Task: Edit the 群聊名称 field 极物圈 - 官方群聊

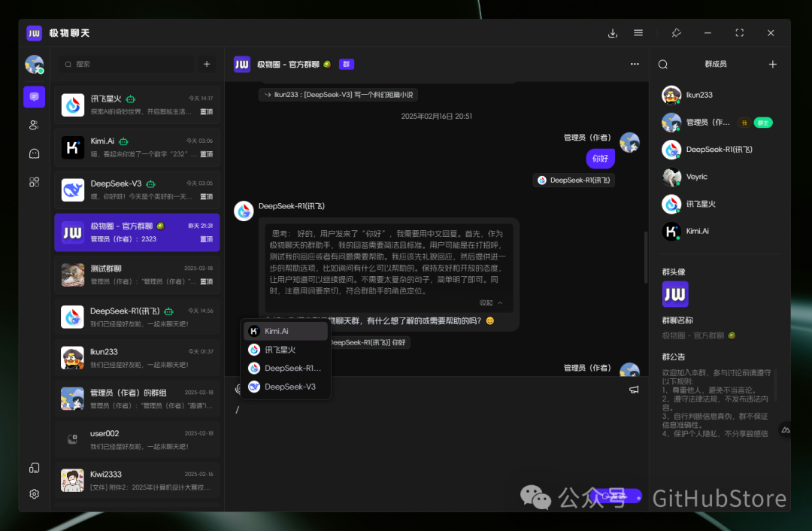Action: coord(698,335)
